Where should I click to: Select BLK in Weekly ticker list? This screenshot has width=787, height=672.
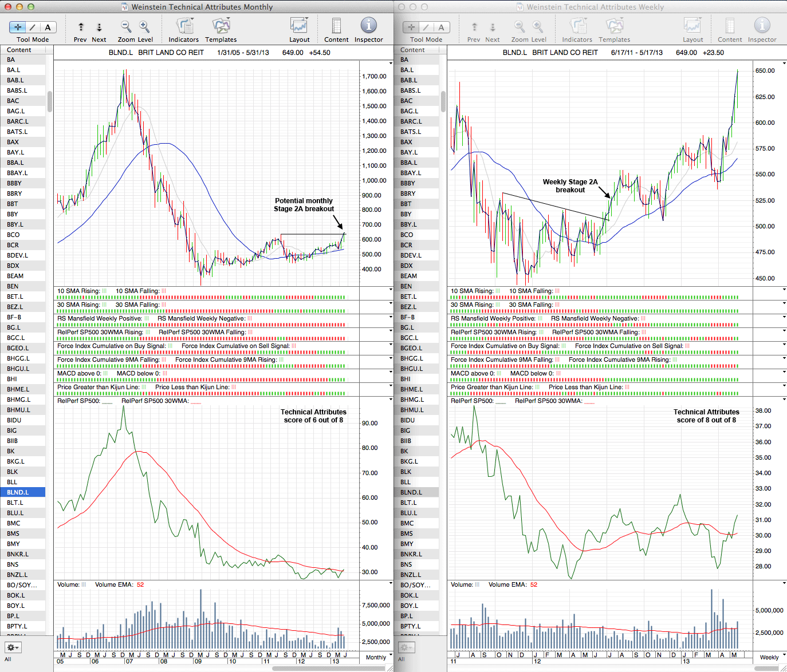[x=416, y=472]
